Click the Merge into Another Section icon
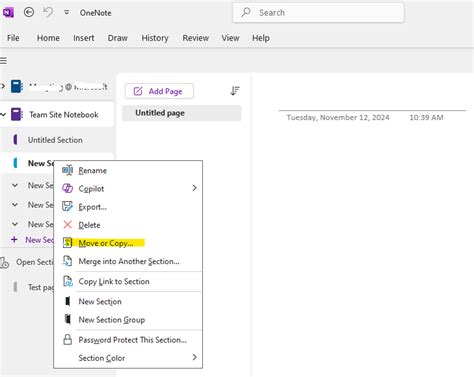Image resolution: width=474 pixels, height=377 pixels. (x=67, y=261)
